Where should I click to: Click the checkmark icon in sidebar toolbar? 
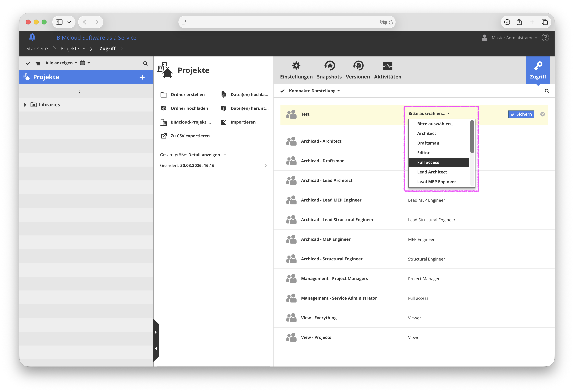point(28,63)
